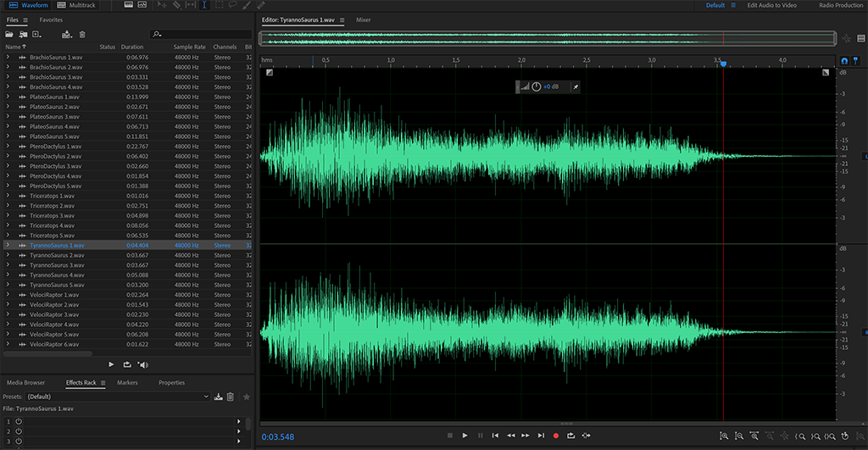This screenshot has width=868, height=450.
Task: Toggle power for effect slot 3
Action: tap(19, 442)
